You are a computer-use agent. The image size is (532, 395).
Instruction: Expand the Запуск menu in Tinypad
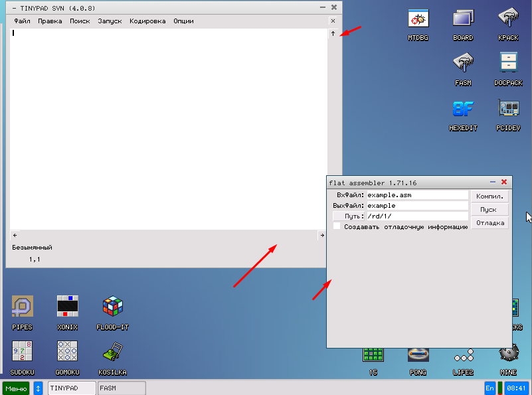[x=110, y=21]
